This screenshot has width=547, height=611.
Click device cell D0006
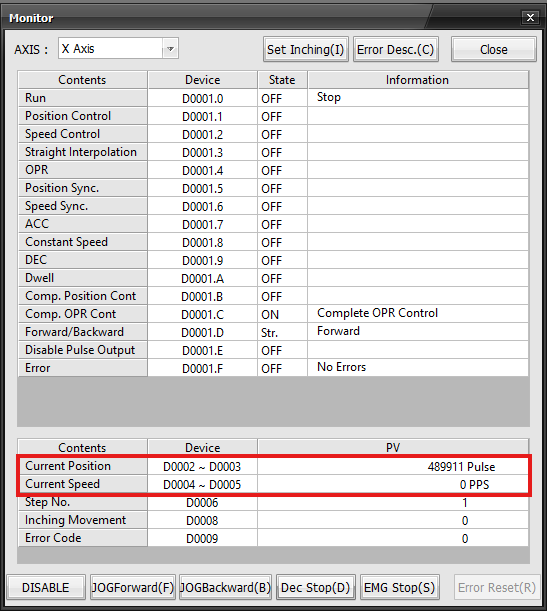pos(202,503)
